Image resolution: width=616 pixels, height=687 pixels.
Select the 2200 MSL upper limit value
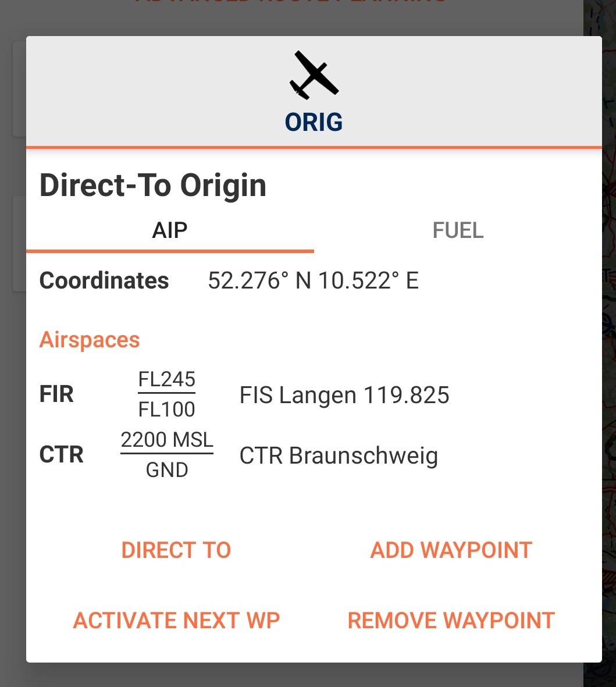click(167, 439)
